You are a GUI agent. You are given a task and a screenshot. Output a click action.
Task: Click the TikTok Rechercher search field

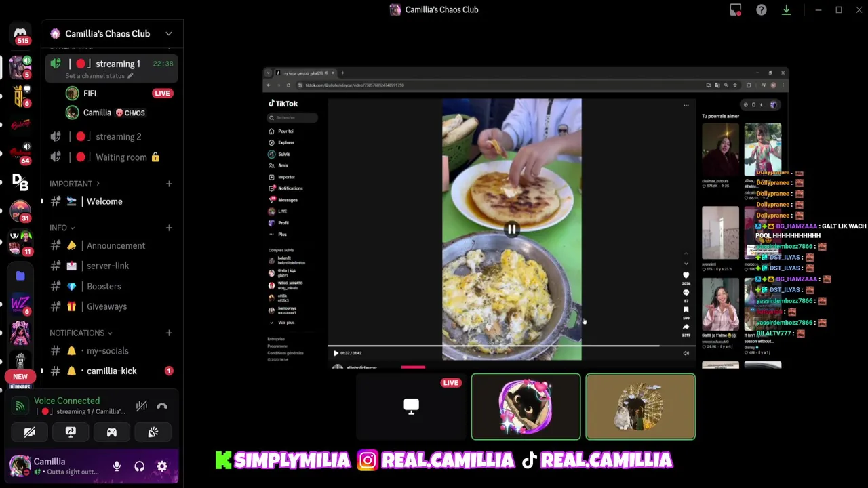coord(293,118)
